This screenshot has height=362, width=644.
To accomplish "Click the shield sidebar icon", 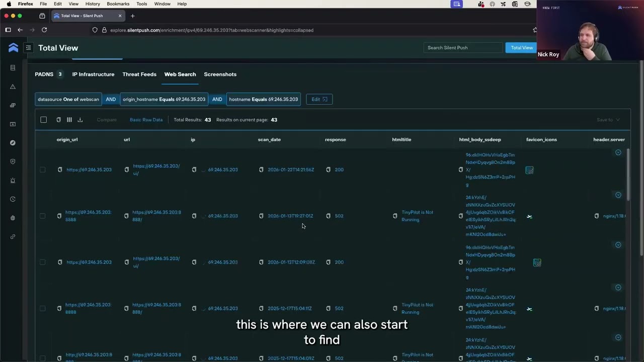I will 13,161.
